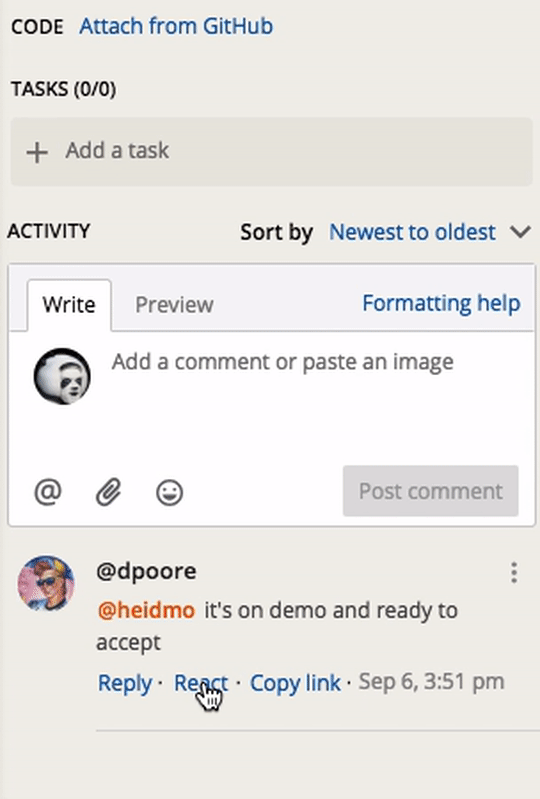The image size is (540, 799).
Task: Click Copy link on the comment
Action: pyautogui.click(x=295, y=683)
